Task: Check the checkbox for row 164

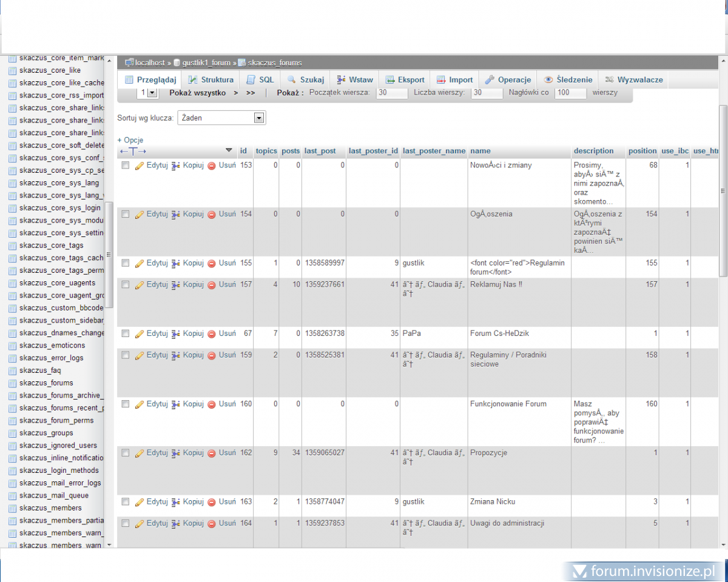Action: click(126, 523)
